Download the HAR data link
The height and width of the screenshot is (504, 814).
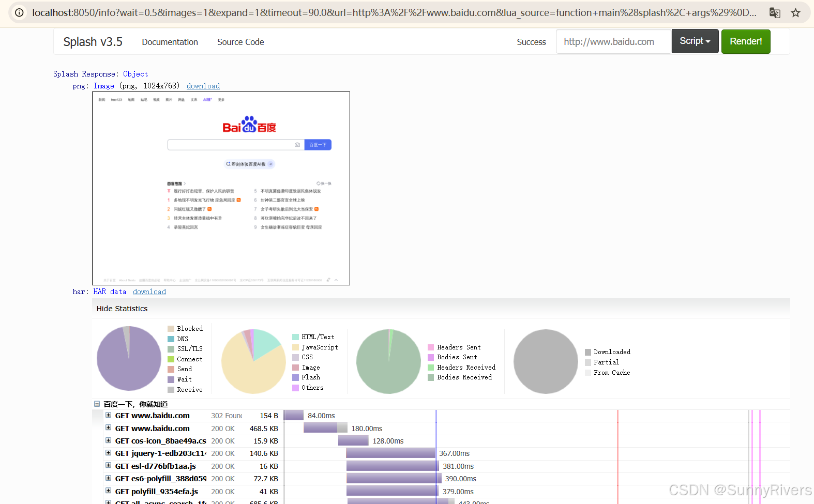point(149,292)
